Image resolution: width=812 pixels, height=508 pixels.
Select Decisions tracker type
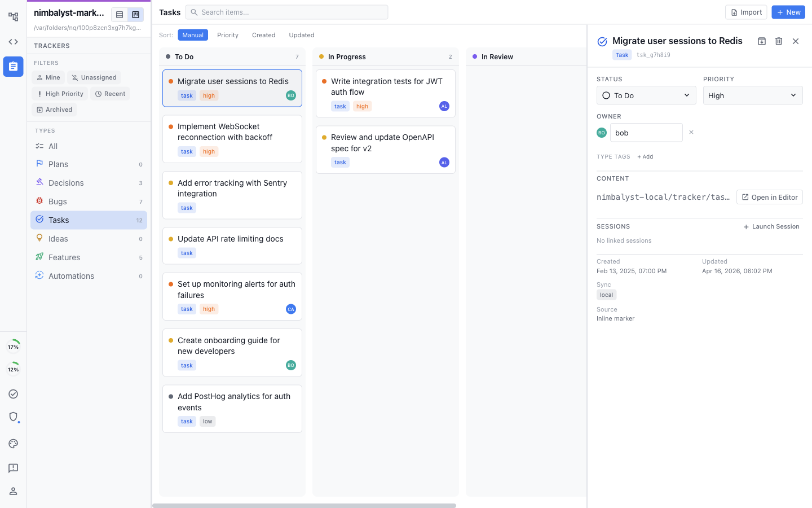pos(89,183)
